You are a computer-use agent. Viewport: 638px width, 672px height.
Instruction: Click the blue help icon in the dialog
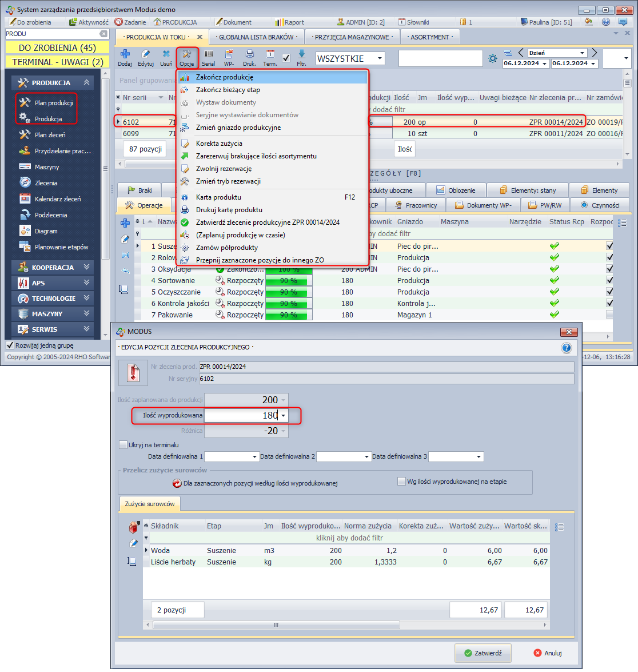tap(566, 348)
